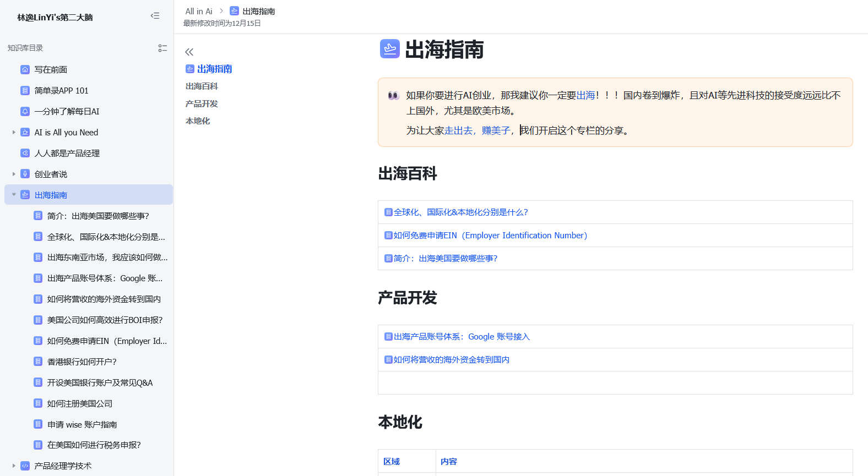Click the 产品开发 section heading
Viewport: 868px width, 476px height.
pos(408,298)
